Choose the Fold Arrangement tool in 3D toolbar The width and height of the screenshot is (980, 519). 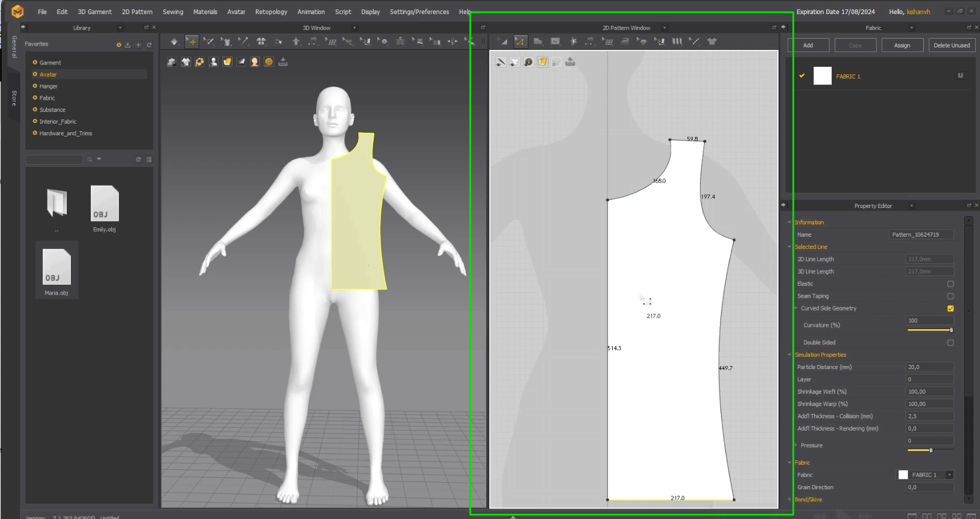(279, 42)
